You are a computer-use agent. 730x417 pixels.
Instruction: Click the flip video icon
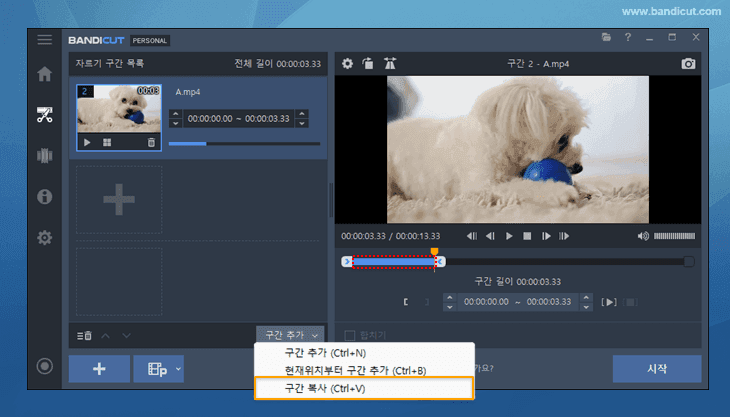pyautogui.click(x=390, y=63)
